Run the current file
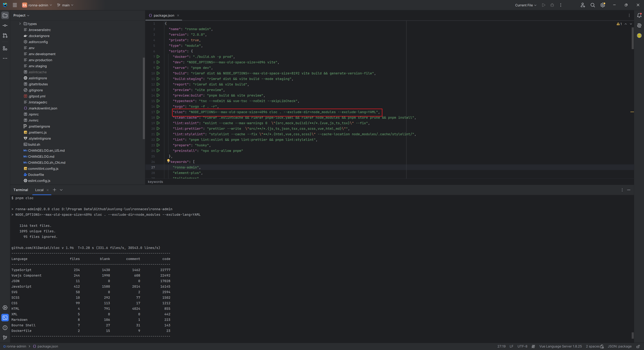 click(544, 5)
